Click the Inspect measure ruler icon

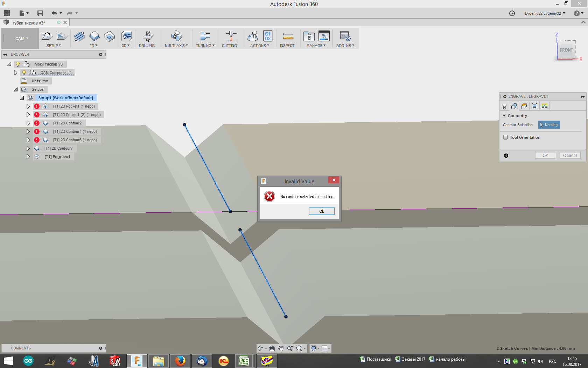[288, 36]
